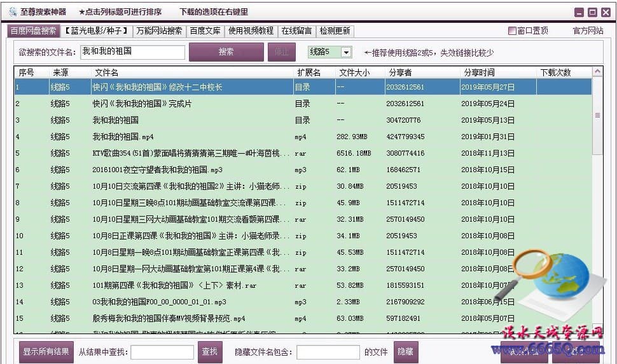Select row 快闪《我和我的祖国》修改十二中校长
Image resolution: width=617 pixels, height=364 pixels.
pos(303,87)
